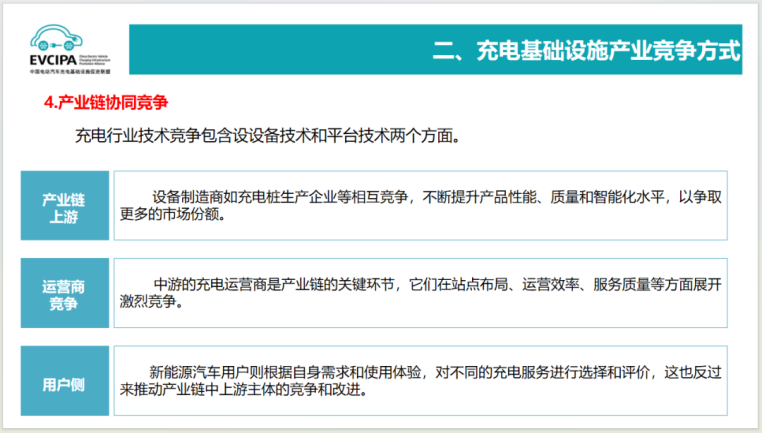Click the phrase 设备制造商 in the first text box
The height and width of the screenshot is (433, 762).
188,197
